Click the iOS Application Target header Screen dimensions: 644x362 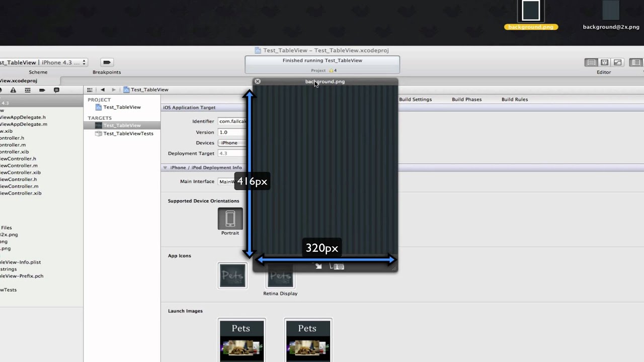(x=189, y=108)
